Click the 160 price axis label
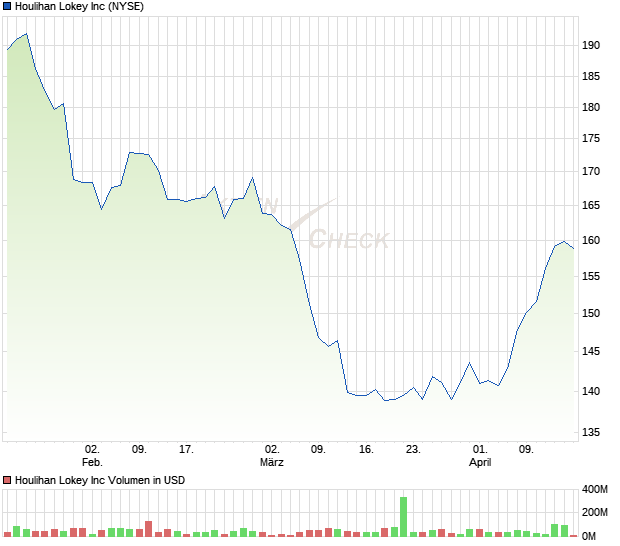 pos(591,240)
